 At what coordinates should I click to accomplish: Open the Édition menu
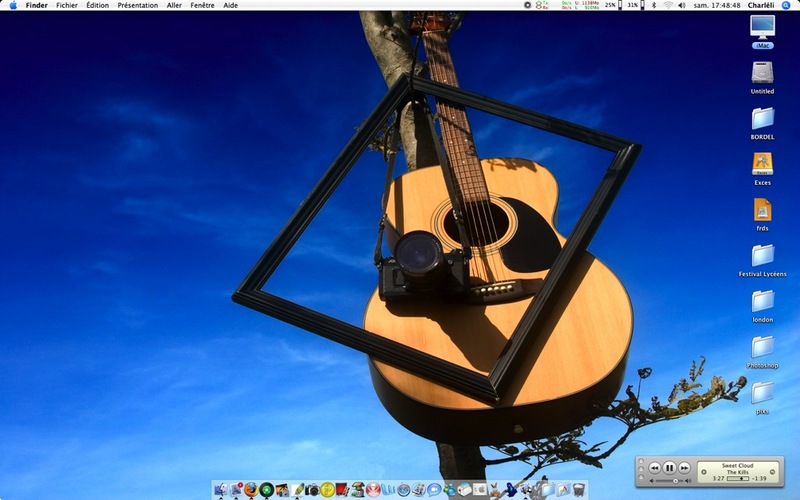pos(97,5)
